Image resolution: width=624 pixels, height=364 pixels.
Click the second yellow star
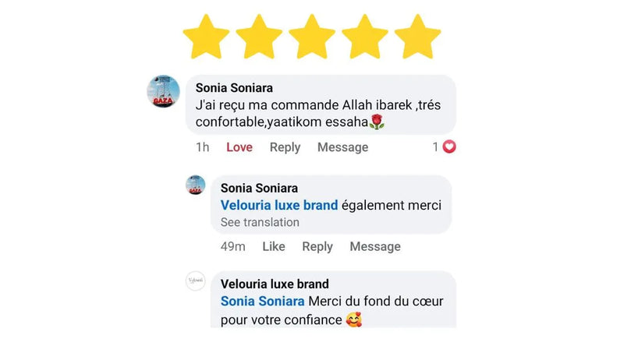coord(259,37)
